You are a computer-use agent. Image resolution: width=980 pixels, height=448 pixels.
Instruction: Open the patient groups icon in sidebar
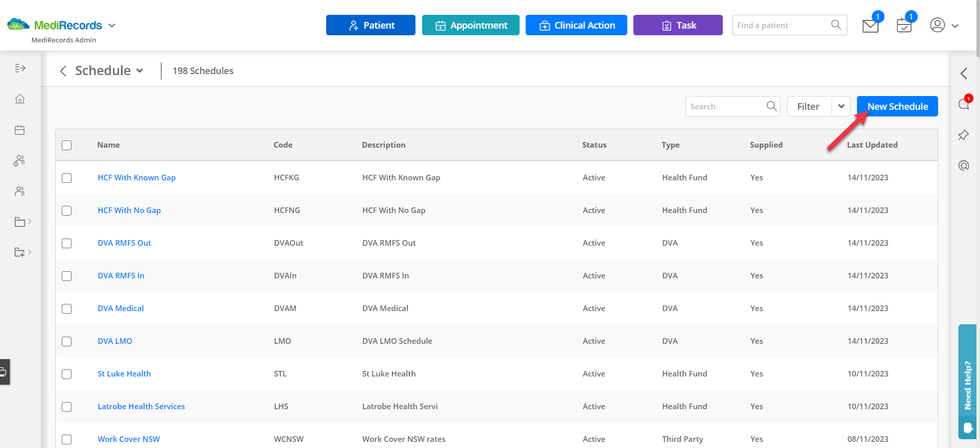click(19, 161)
